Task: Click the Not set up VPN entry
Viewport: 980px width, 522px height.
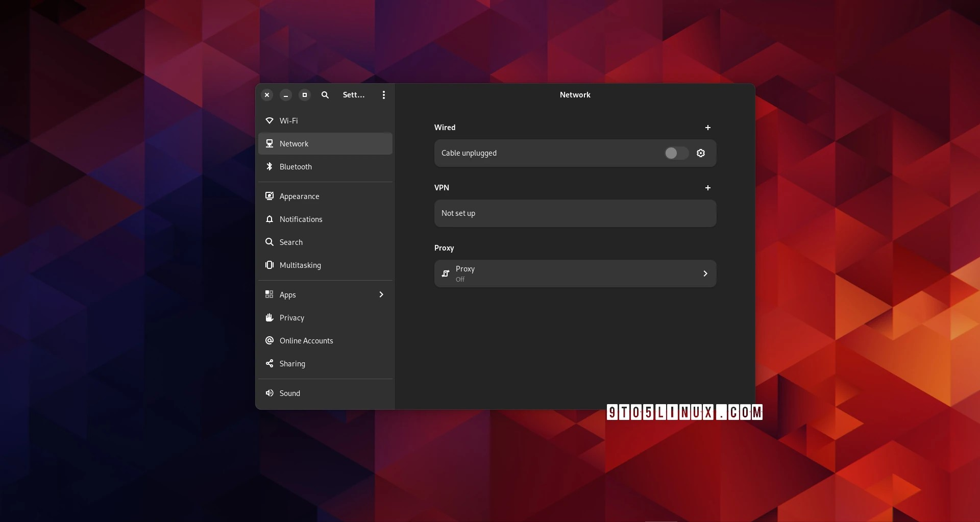Action: tap(575, 213)
